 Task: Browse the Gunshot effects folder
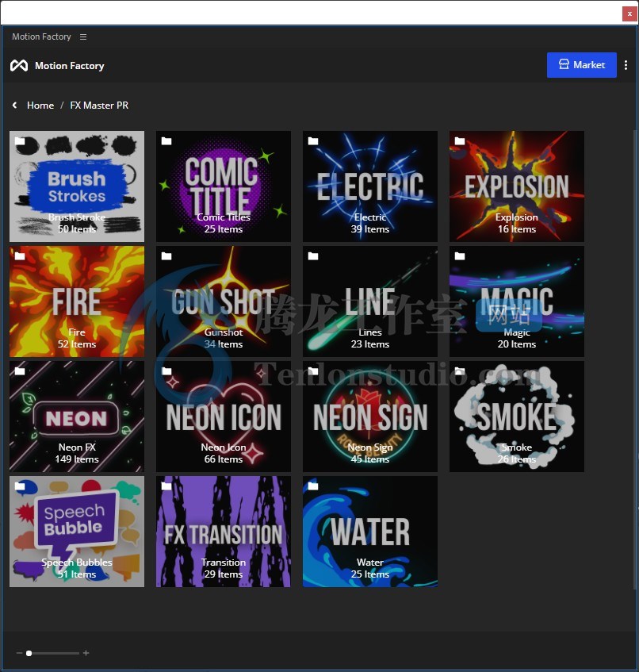[x=224, y=301]
